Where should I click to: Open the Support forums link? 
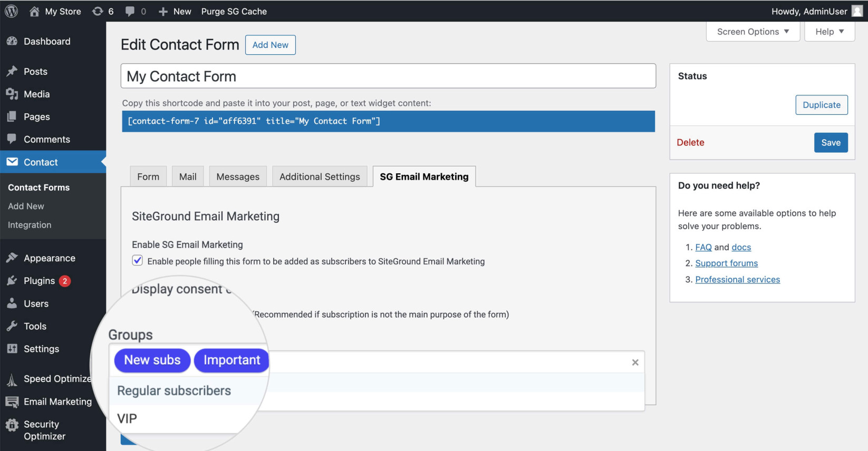pos(726,263)
